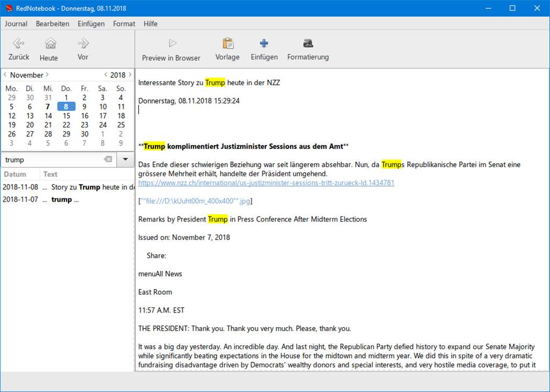Image resolution: width=550 pixels, height=392 pixels.
Task: Open the Hilfe menu
Action: click(x=151, y=24)
